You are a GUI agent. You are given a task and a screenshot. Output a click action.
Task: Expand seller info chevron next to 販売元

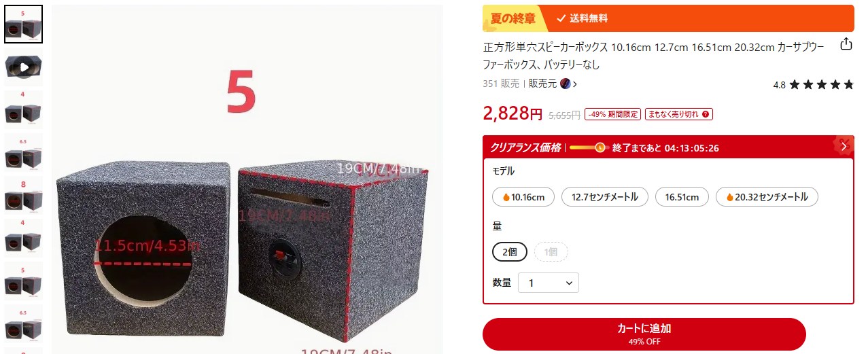(x=575, y=84)
